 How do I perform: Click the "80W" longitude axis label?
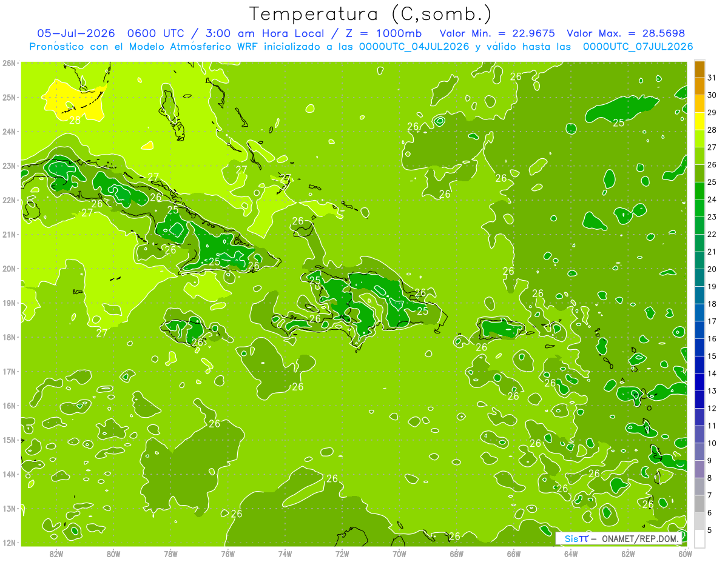click(x=113, y=554)
